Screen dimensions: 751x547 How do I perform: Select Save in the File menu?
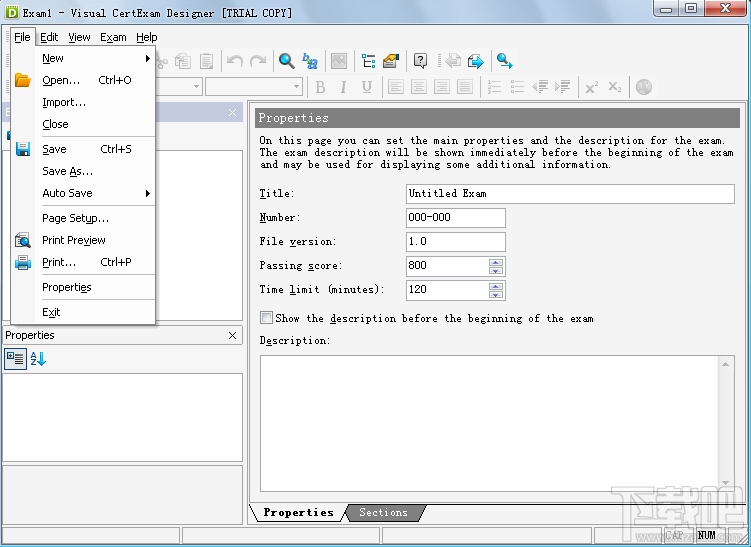(83, 149)
